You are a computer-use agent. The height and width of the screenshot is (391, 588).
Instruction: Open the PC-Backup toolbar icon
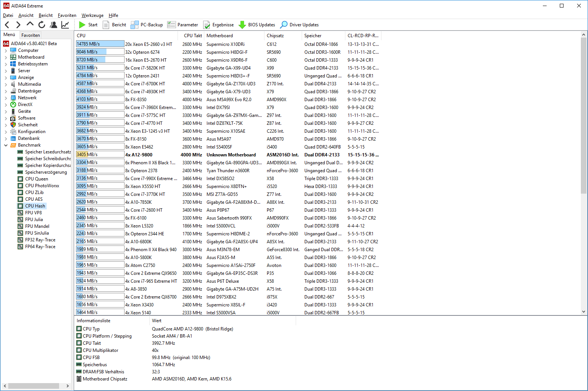pyautogui.click(x=135, y=25)
